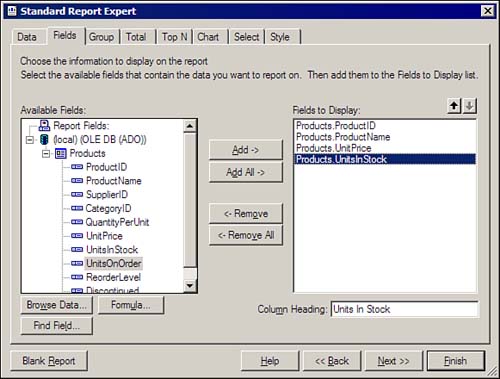The height and width of the screenshot is (379, 500).
Task: Select the ProductID field in tree
Action: 106,167
